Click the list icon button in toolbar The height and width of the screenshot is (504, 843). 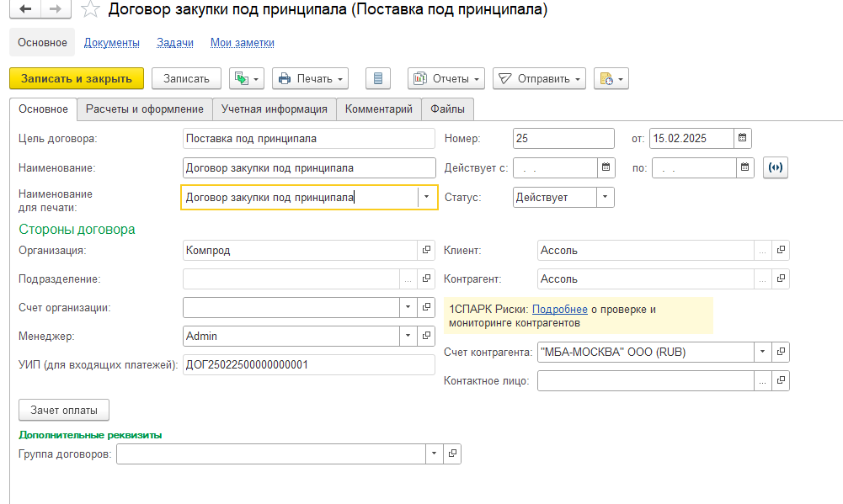(378, 78)
